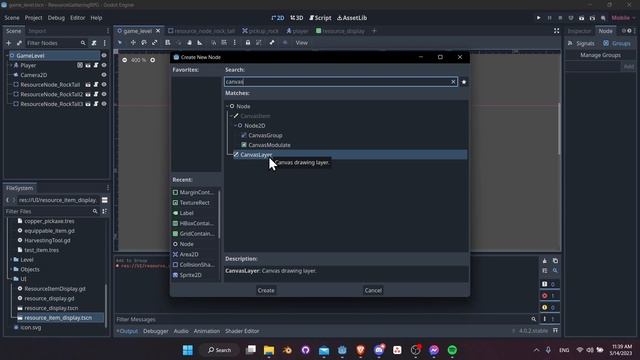Open the Debug menu
Screen dimensions: 640x360
pos(56,18)
